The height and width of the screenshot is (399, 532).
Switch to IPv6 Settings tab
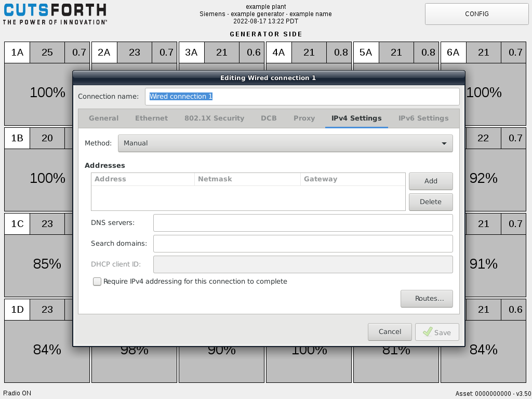423,118
